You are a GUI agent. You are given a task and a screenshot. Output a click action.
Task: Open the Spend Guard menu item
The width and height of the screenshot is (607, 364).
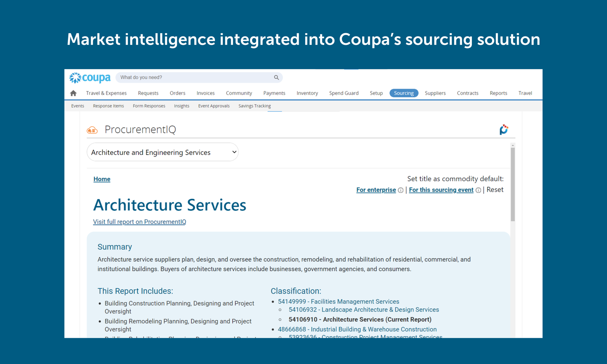tap(344, 93)
